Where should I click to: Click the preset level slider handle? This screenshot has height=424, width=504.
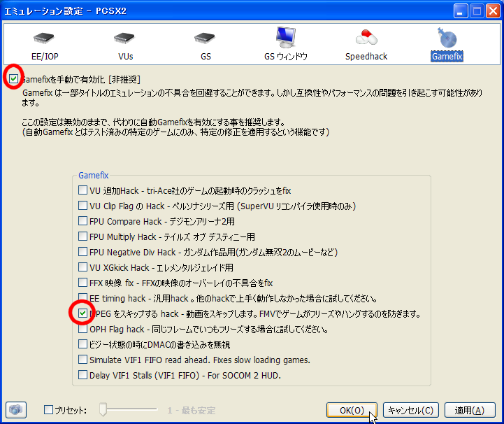point(103,409)
